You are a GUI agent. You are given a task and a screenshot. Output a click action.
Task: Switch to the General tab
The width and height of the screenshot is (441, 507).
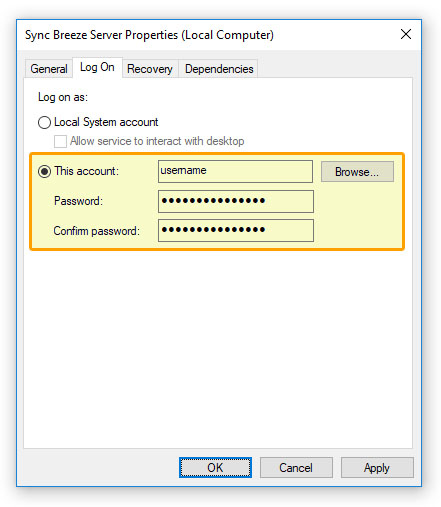coord(49,69)
